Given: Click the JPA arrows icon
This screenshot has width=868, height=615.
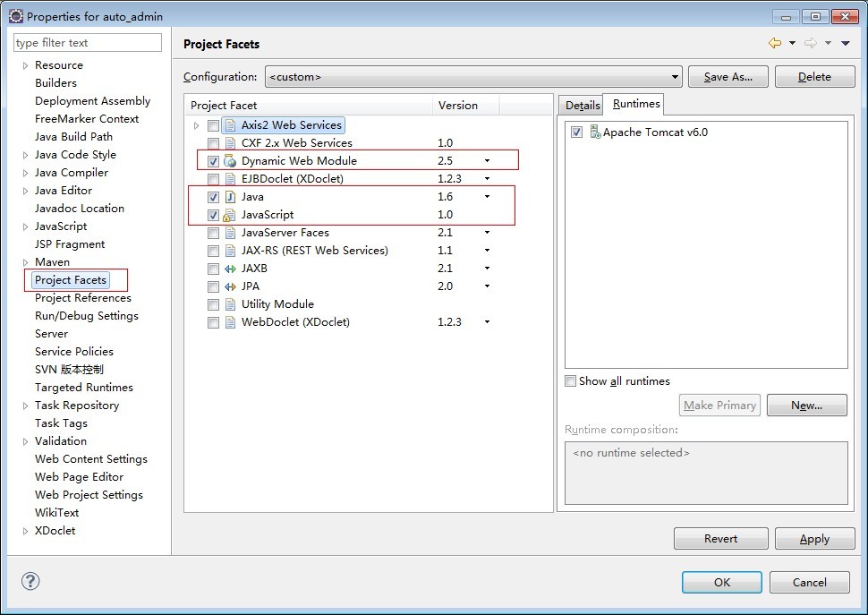Looking at the screenshot, I should pyautogui.click(x=230, y=286).
